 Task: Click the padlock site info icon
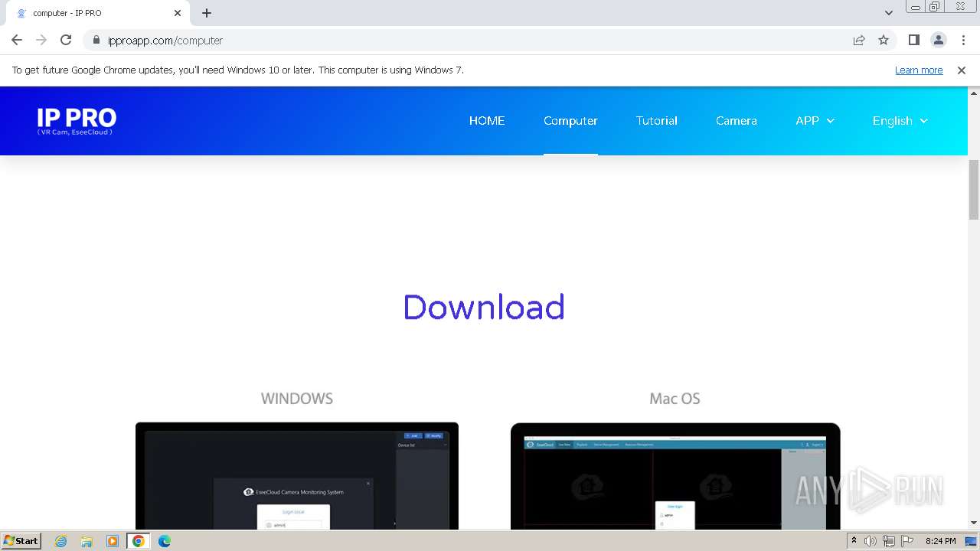pos(96,41)
